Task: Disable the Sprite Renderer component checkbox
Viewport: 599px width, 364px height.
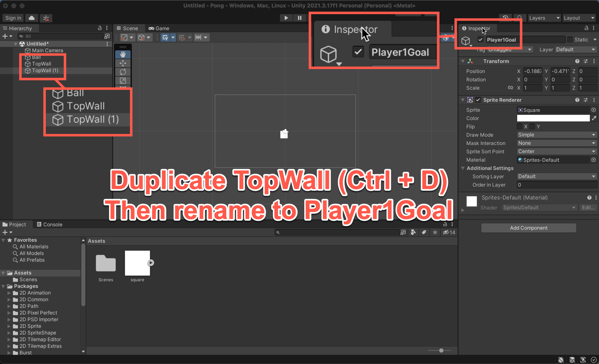Action: tap(478, 100)
